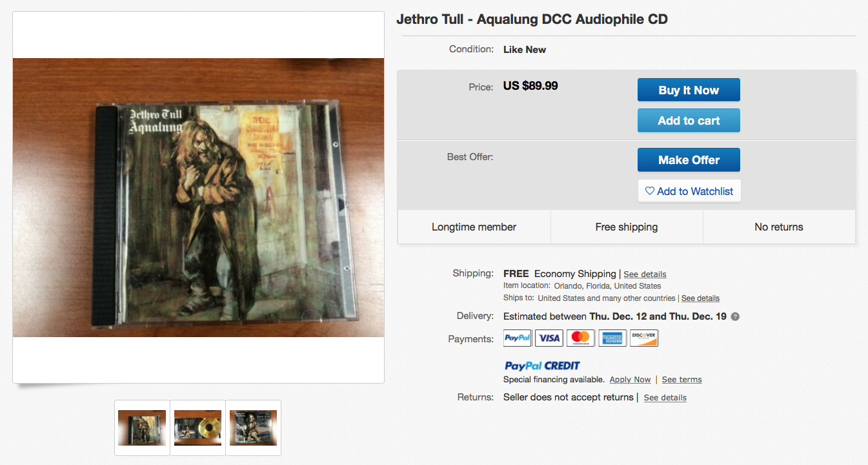Open See details link for shipping
The image size is (868, 465).
[645, 274]
